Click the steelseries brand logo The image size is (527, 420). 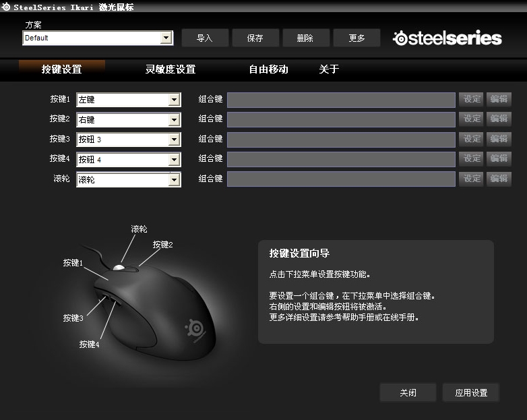pos(447,38)
